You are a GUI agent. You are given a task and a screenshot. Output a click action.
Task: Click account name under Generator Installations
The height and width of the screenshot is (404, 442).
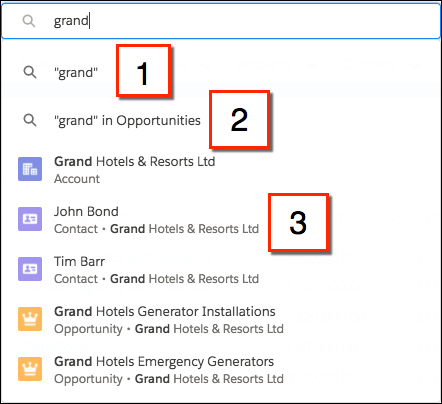(x=209, y=329)
